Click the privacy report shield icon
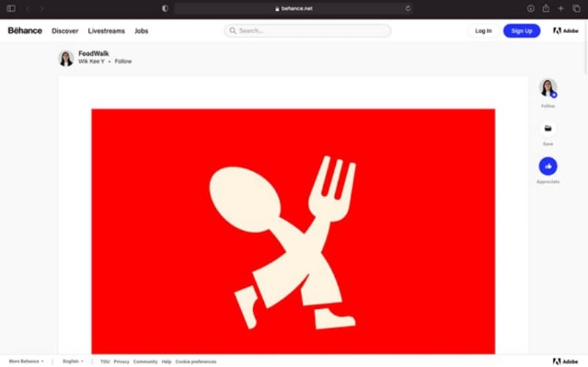The image size is (588, 367). click(x=165, y=8)
